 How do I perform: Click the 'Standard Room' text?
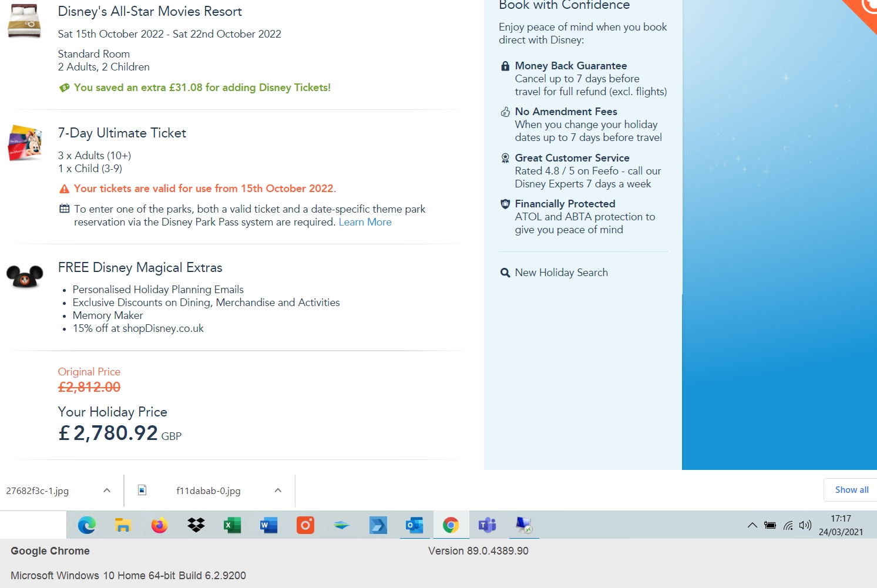(x=94, y=54)
